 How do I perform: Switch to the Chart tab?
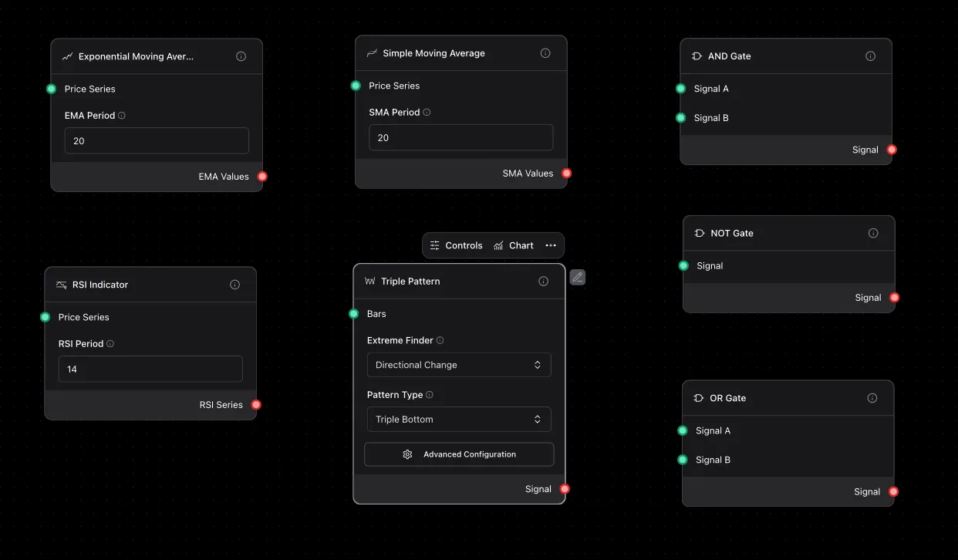pyautogui.click(x=514, y=245)
